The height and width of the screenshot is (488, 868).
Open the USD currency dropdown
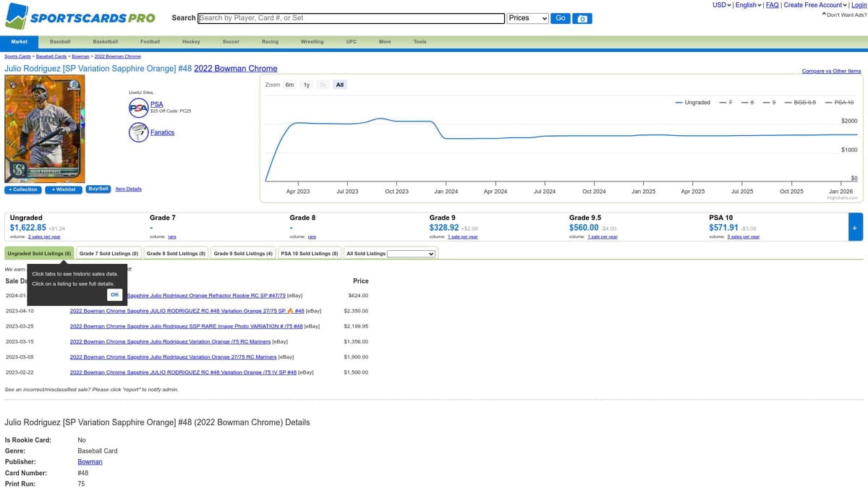tap(722, 5)
